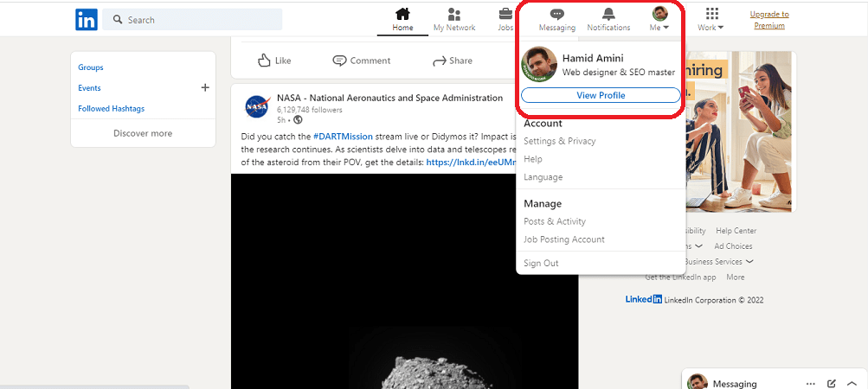Like the post above NASA
The image size is (868, 389).
coord(274,61)
